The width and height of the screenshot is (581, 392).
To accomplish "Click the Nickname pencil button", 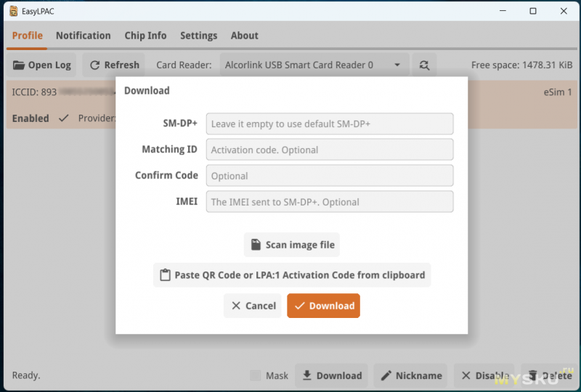I will [x=411, y=375].
